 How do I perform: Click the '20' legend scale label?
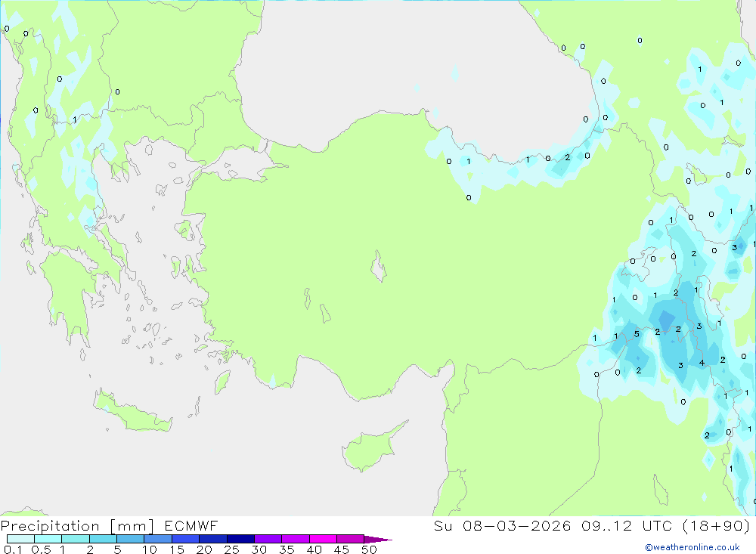(204, 549)
